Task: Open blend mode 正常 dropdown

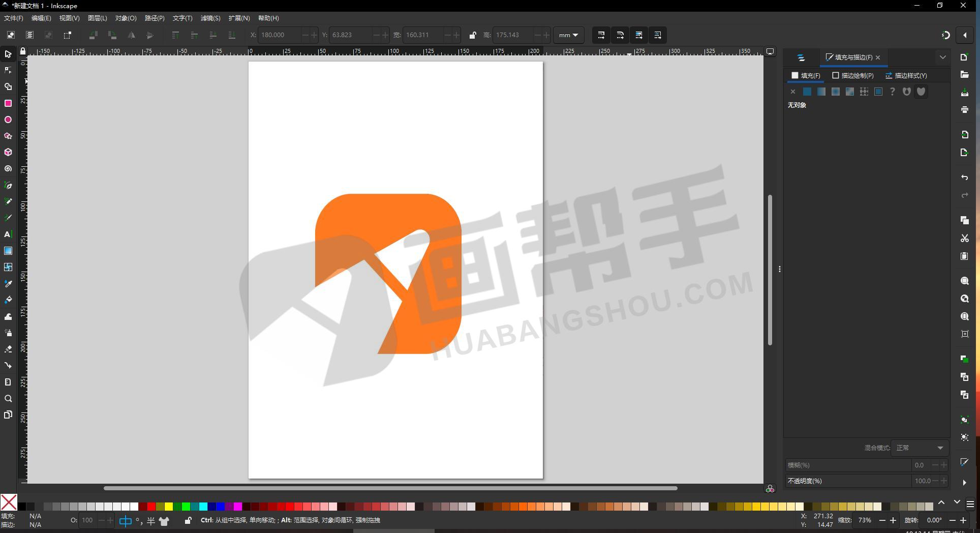Action: (921, 448)
